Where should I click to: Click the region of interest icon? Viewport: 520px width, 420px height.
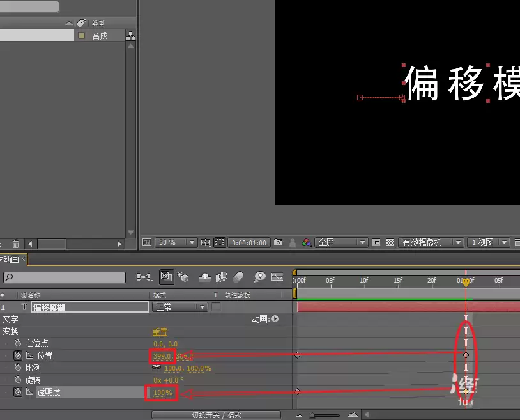click(x=220, y=242)
